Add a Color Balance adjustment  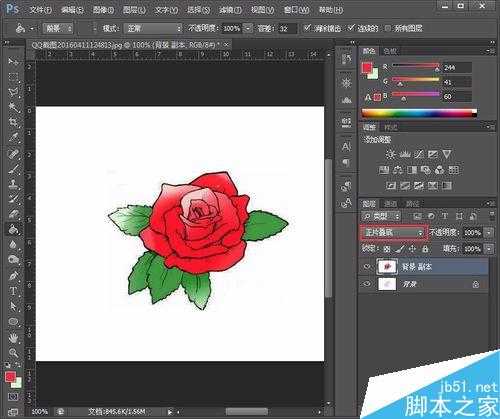397,170
